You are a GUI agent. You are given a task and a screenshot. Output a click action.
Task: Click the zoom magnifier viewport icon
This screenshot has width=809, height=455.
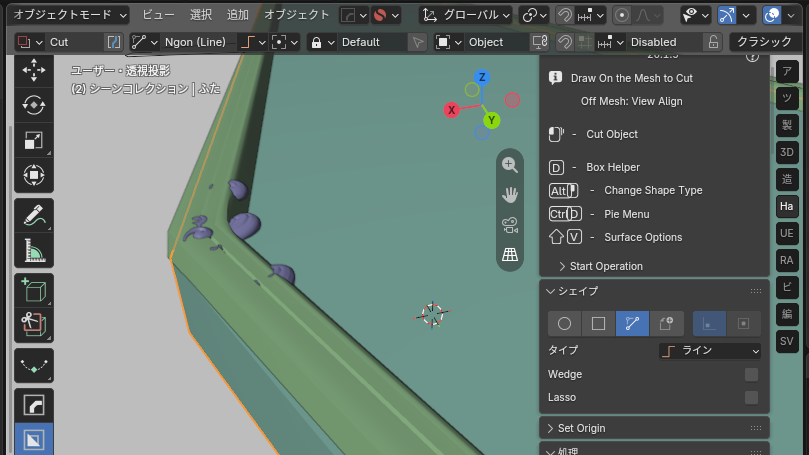(x=510, y=165)
